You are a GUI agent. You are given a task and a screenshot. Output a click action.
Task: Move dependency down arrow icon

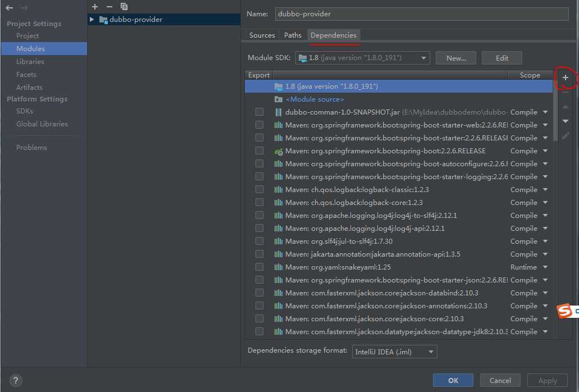566,121
